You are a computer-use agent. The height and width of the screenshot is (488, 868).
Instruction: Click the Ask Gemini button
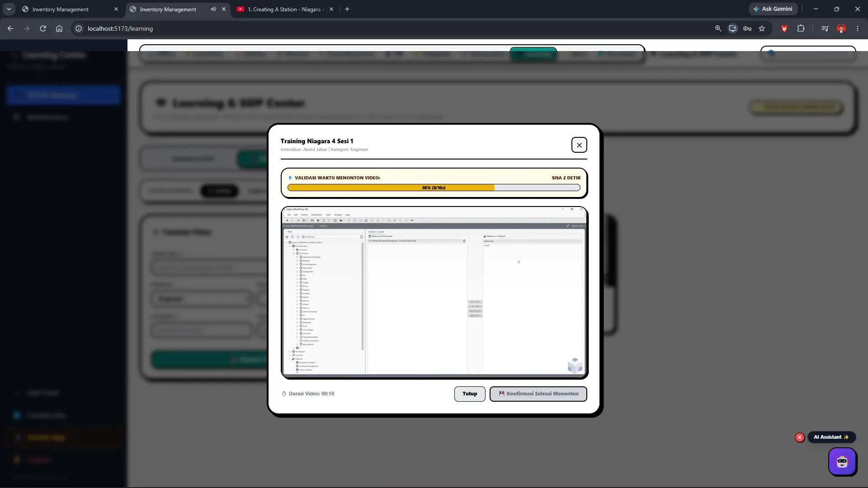pos(773,9)
